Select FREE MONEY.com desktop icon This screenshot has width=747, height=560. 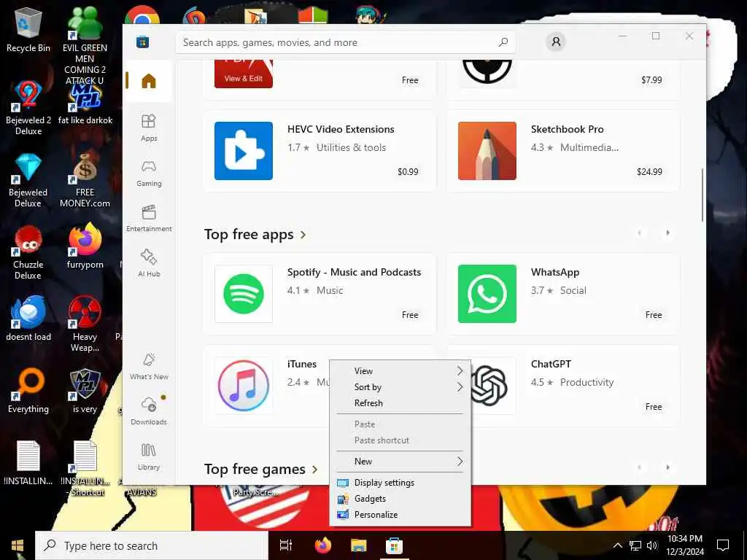85,180
